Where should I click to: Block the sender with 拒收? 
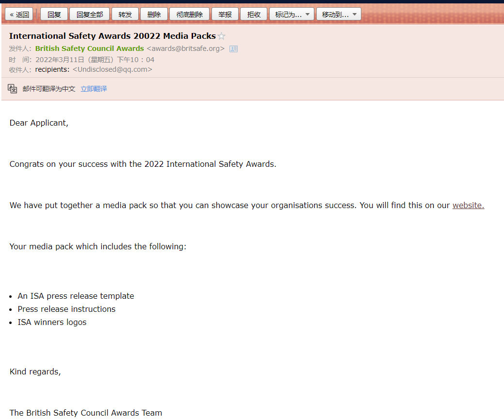(254, 15)
